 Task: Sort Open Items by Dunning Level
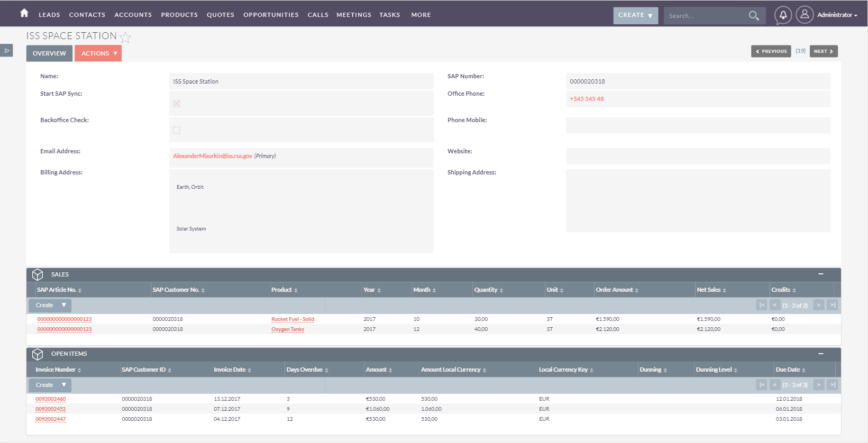[717, 370]
